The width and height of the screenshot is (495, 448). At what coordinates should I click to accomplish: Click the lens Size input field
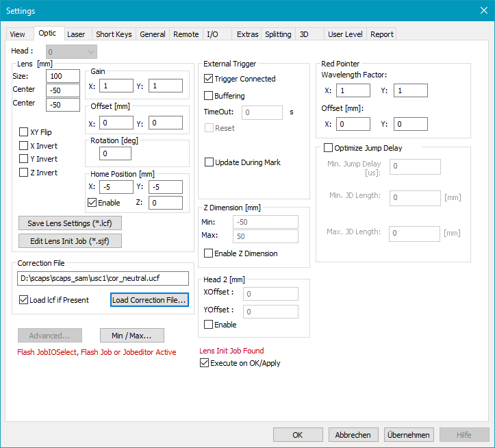[63, 77]
